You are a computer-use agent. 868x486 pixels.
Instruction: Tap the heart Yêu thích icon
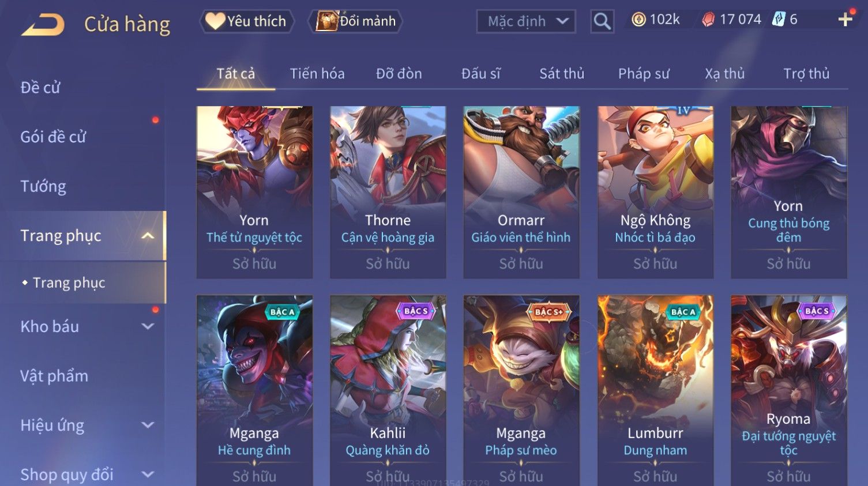(215, 21)
